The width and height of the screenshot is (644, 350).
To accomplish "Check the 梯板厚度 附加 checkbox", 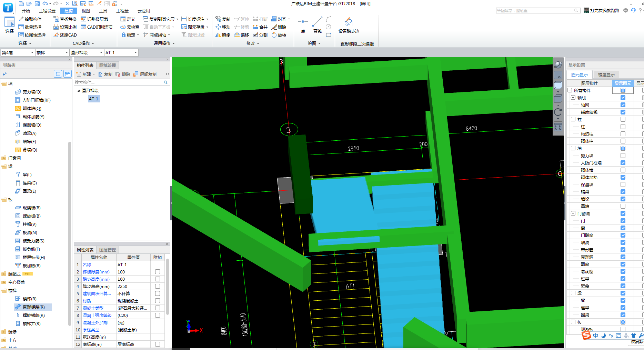I will point(158,272).
